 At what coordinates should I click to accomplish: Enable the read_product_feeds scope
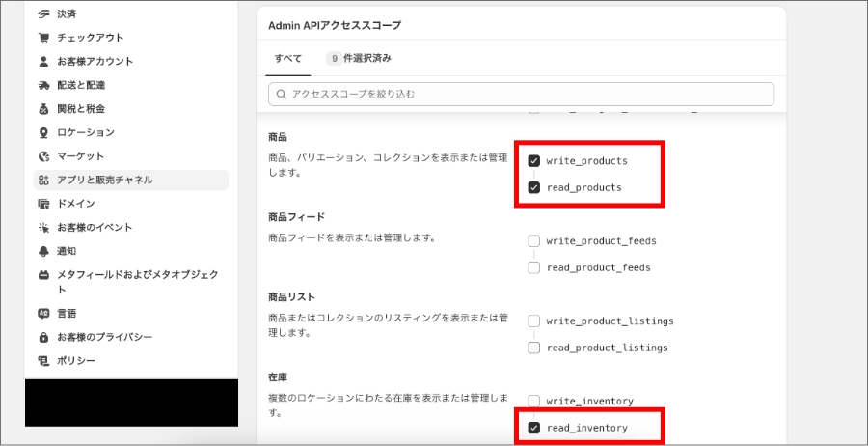tap(533, 267)
